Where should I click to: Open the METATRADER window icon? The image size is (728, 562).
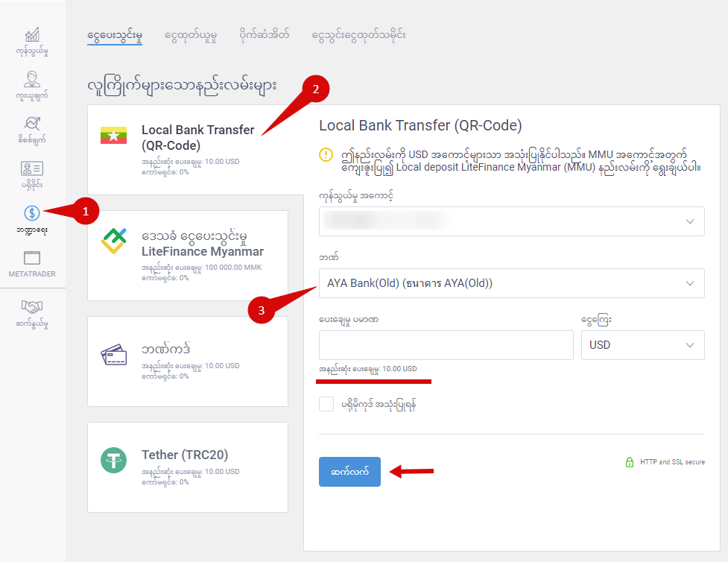click(x=32, y=258)
